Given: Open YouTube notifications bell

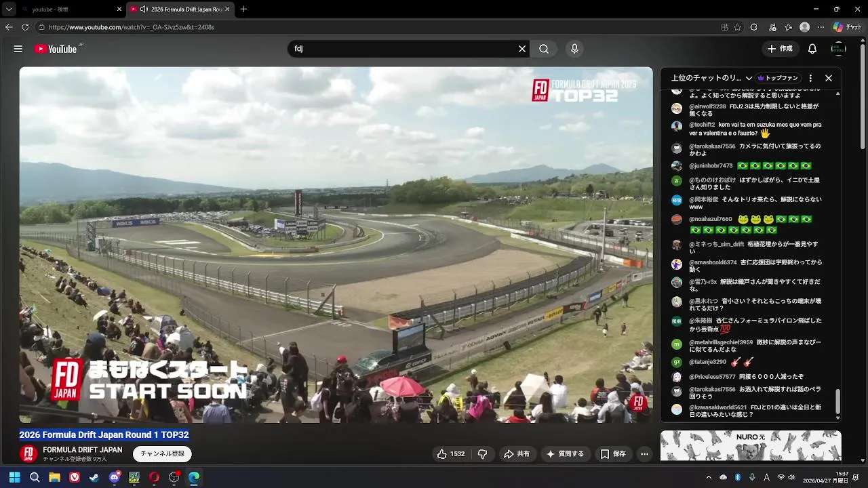Looking at the screenshot, I should pyautogui.click(x=812, y=49).
